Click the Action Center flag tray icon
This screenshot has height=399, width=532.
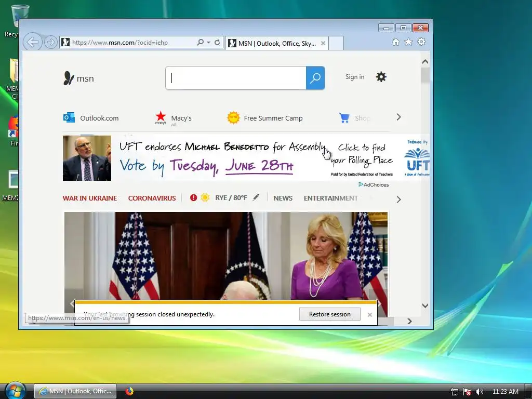coord(467,392)
